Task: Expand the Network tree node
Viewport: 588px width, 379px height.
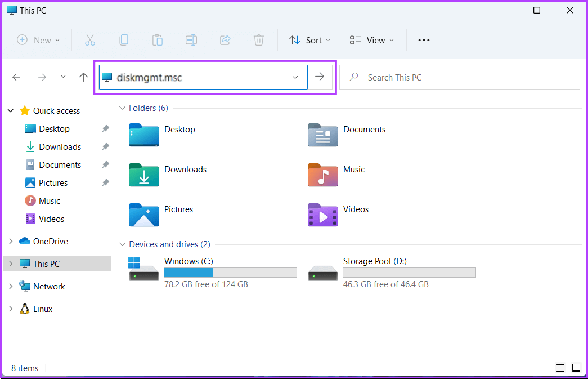Action: click(x=11, y=286)
